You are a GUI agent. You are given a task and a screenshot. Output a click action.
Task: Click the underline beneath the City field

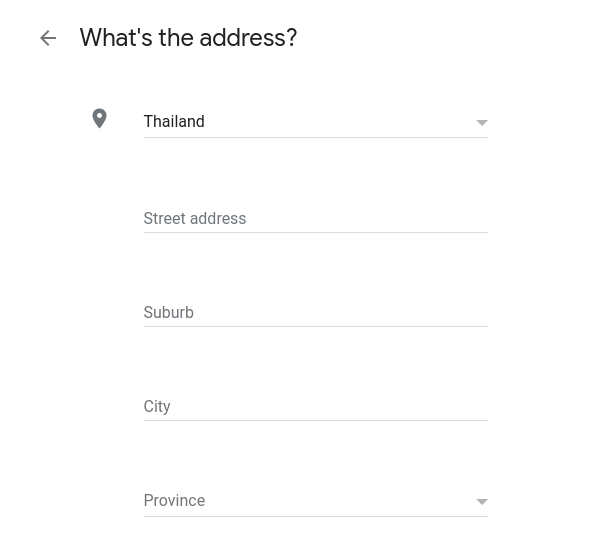[316, 420]
